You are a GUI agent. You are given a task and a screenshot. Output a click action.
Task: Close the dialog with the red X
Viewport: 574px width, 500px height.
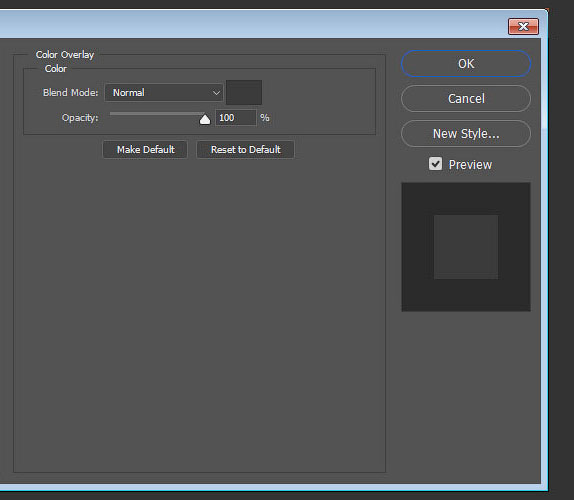523,26
